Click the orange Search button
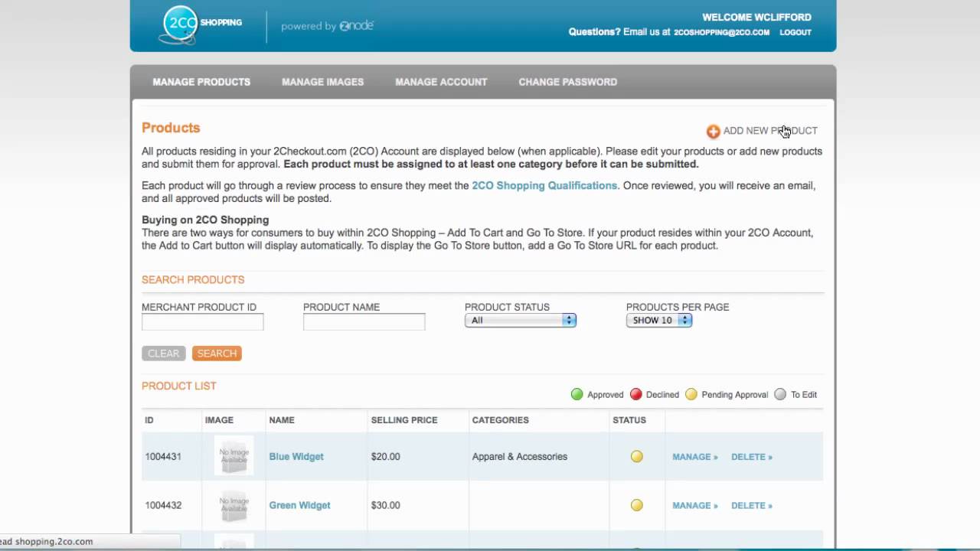The height and width of the screenshot is (551, 980). 217,354
